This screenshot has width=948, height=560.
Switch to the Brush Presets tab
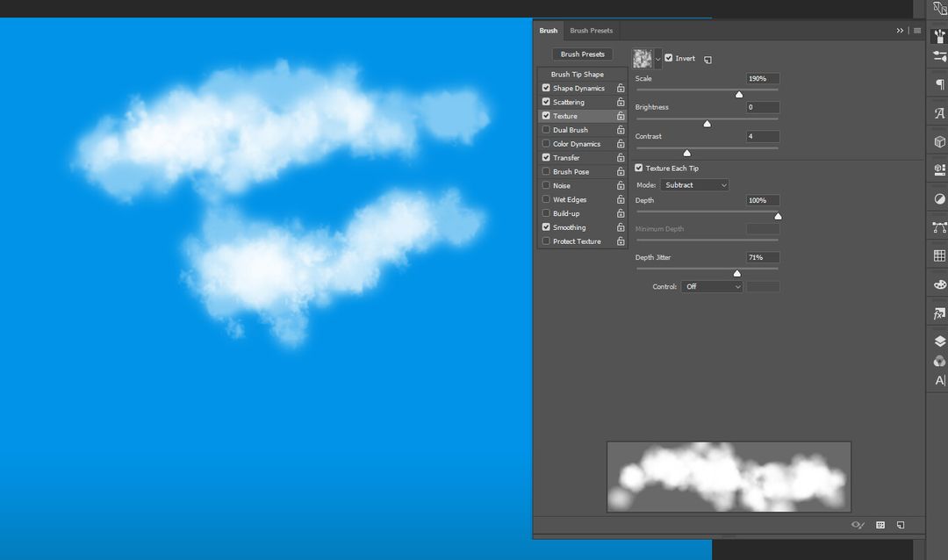tap(591, 30)
